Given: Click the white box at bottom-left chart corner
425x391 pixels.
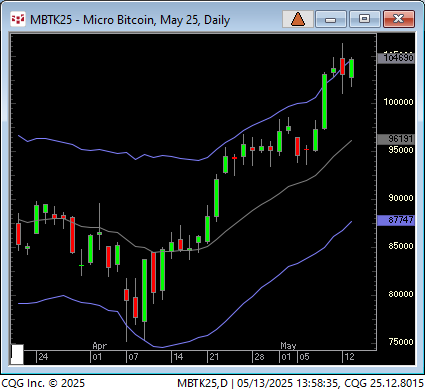Looking at the screenshot, I should [17, 354].
